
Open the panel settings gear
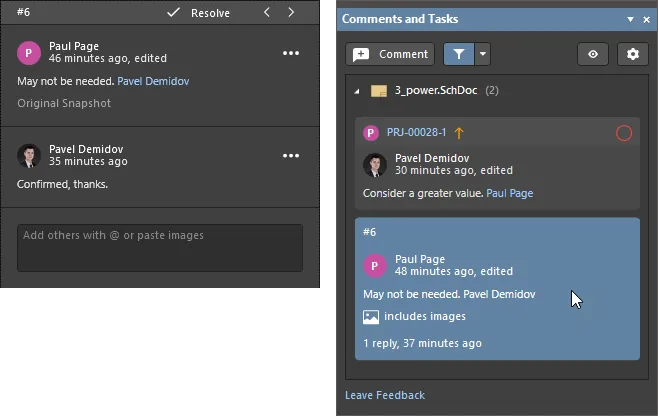633,54
